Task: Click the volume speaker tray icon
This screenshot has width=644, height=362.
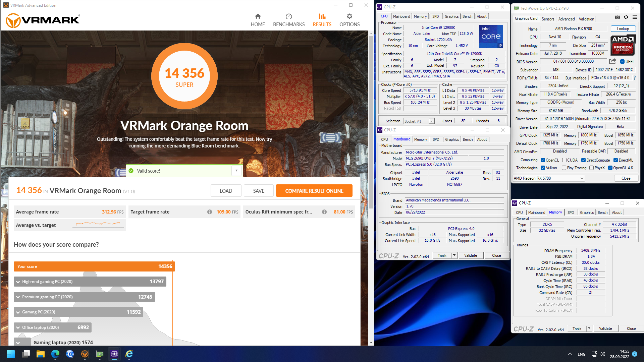Action: click(x=602, y=354)
